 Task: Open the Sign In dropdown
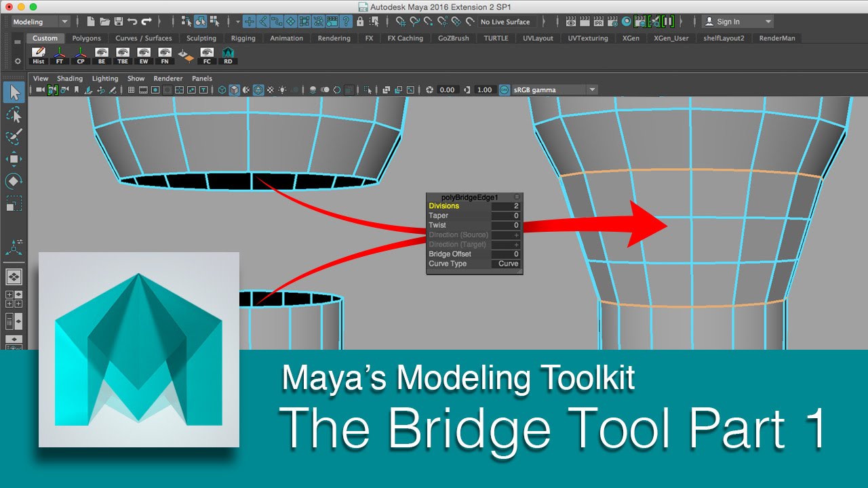coord(738,22)
